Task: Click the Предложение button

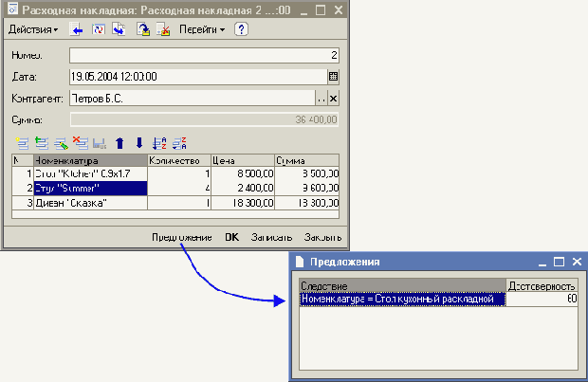Action: (x=180, y=237)
